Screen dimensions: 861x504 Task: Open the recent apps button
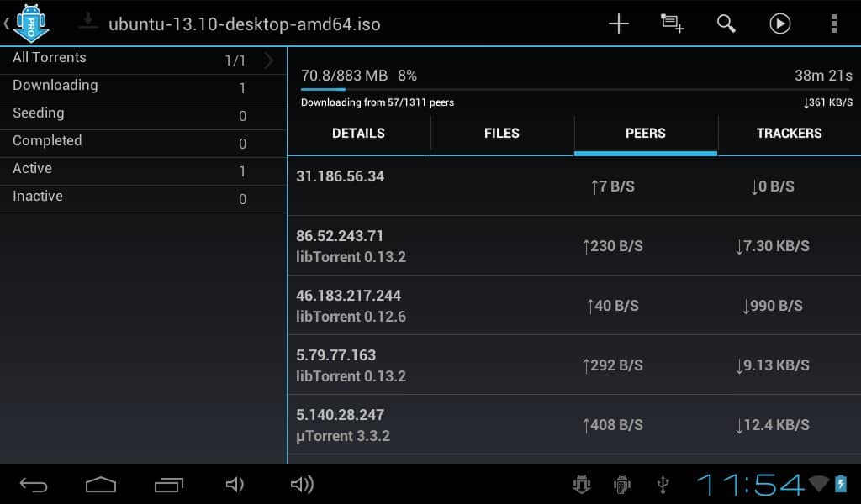(168, 484)
